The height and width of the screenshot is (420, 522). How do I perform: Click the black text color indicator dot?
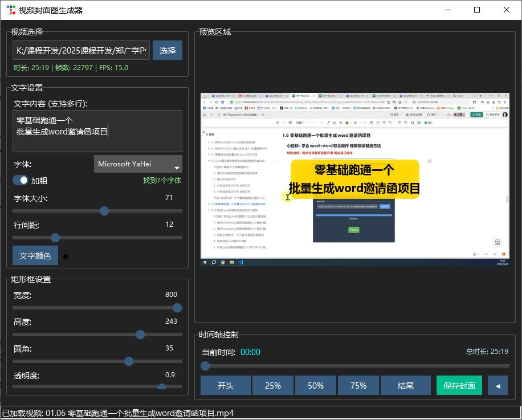(66, 256)
